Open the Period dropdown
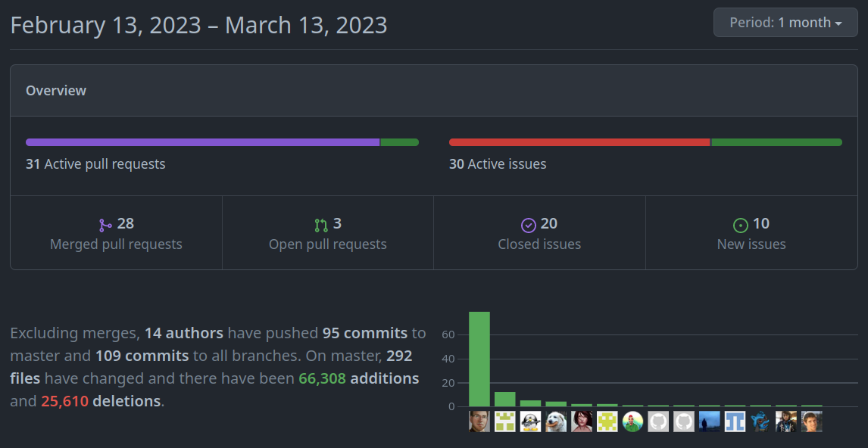Image resolution: width=868 pixels, height=448 pixels. click(x=785, y=22)
